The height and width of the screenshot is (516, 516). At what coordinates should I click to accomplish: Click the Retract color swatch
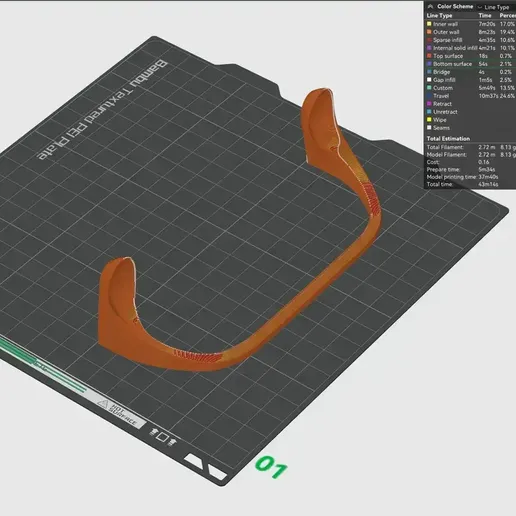click(429, 104)
